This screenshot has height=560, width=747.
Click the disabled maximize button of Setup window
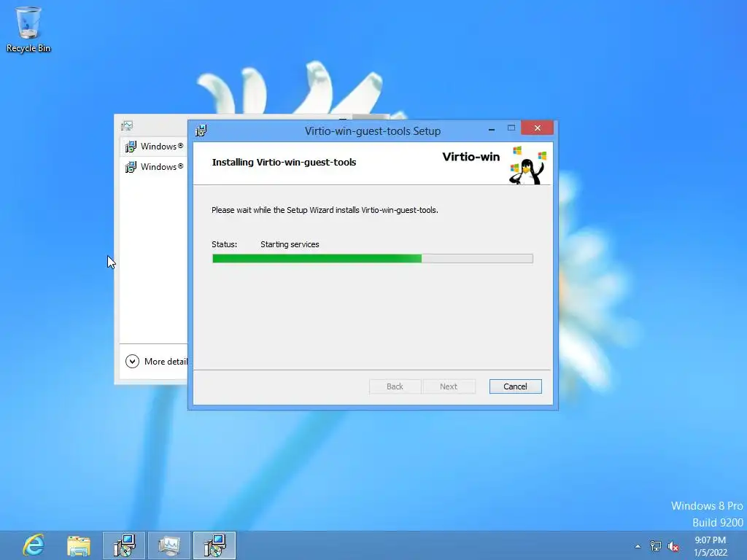tap(511, 128)
